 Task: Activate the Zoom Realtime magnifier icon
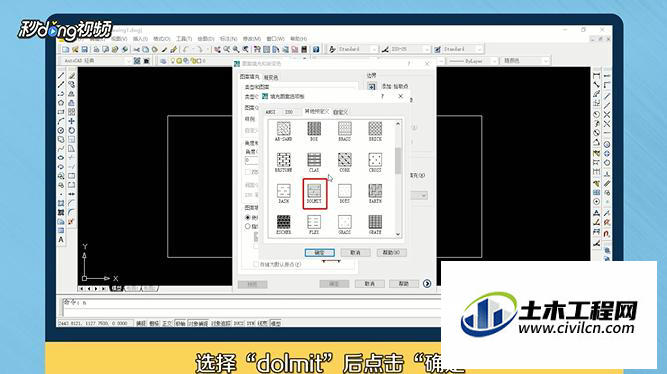pyautogui.click(x=227, y=49)
